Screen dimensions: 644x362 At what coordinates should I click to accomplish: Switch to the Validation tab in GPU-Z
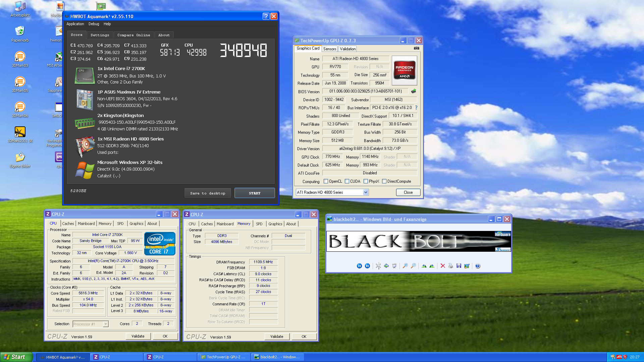(347, 49)
